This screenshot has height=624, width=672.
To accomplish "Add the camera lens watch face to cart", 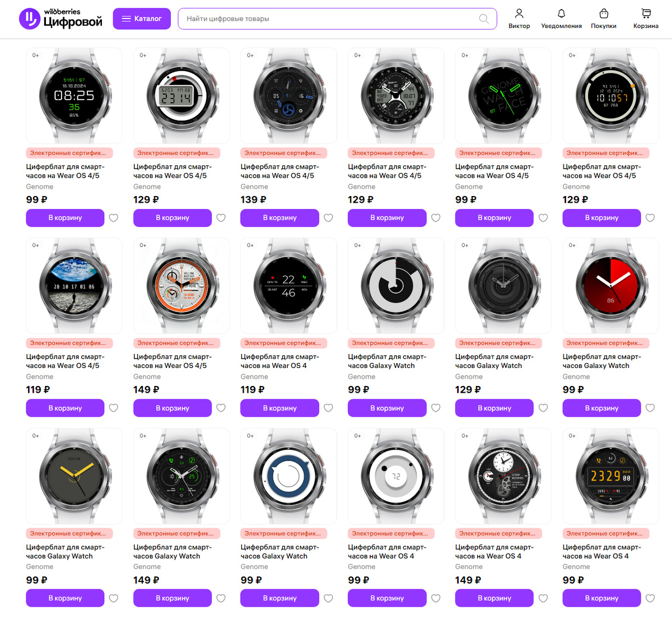I will [x=494, y=408].
